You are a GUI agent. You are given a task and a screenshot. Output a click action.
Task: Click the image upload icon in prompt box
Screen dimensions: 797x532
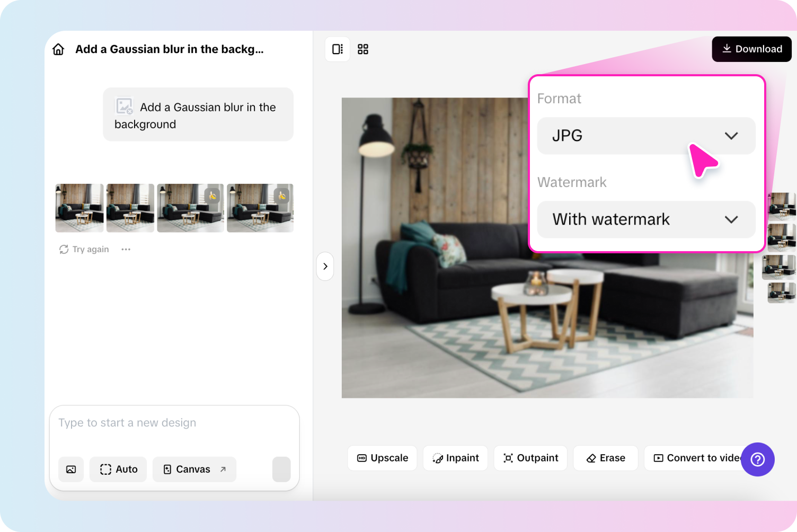pyautogui.click(x=71, y=469)
